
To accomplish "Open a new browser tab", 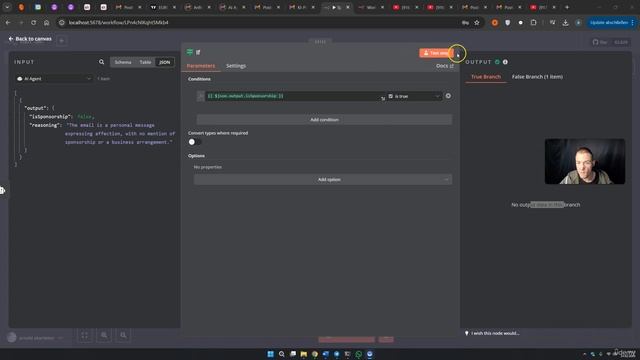I will point(567,7).
